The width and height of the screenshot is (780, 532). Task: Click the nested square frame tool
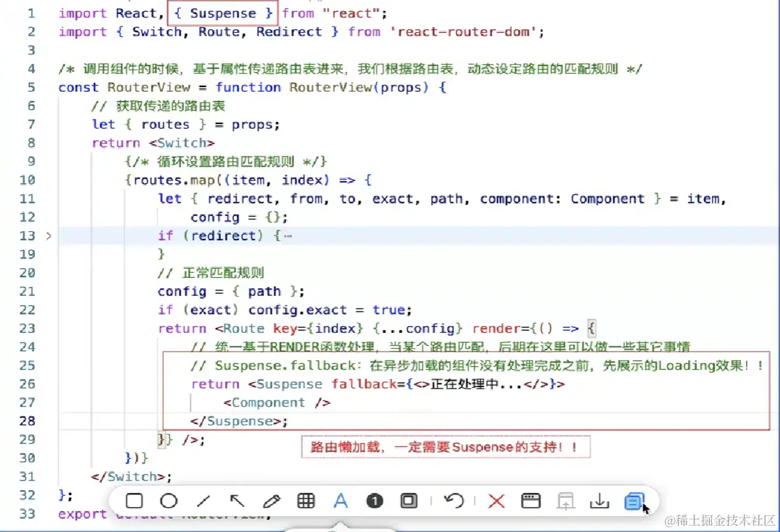tap(409, 501)
